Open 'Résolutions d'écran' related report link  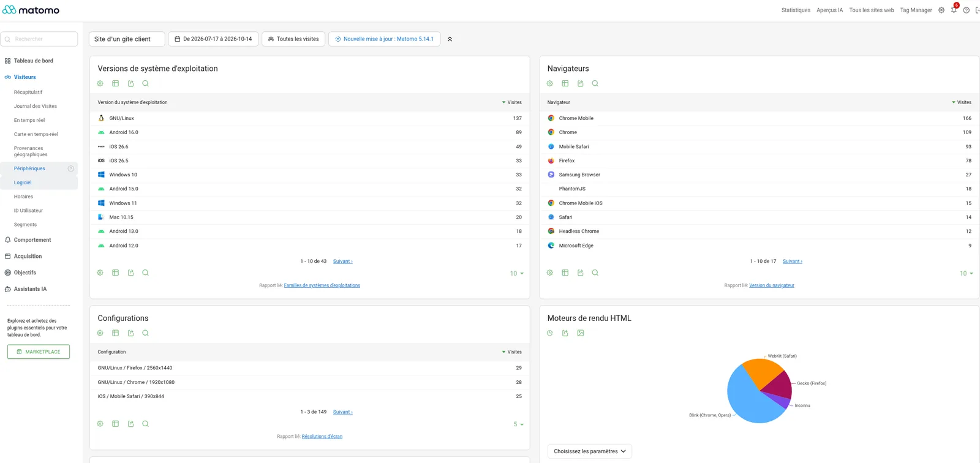tap(322, 437)
